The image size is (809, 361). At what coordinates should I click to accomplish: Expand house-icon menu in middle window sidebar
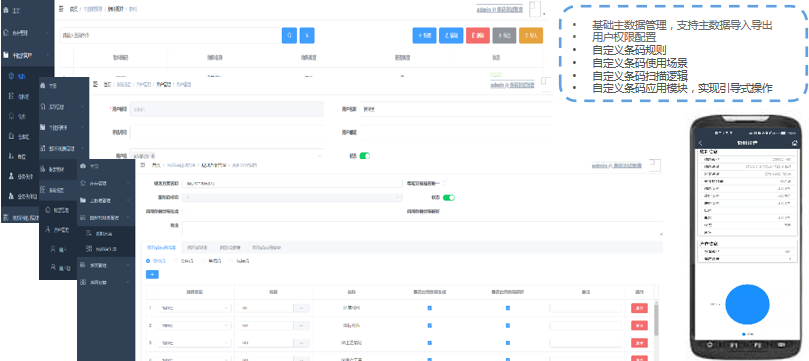point(64,107)
